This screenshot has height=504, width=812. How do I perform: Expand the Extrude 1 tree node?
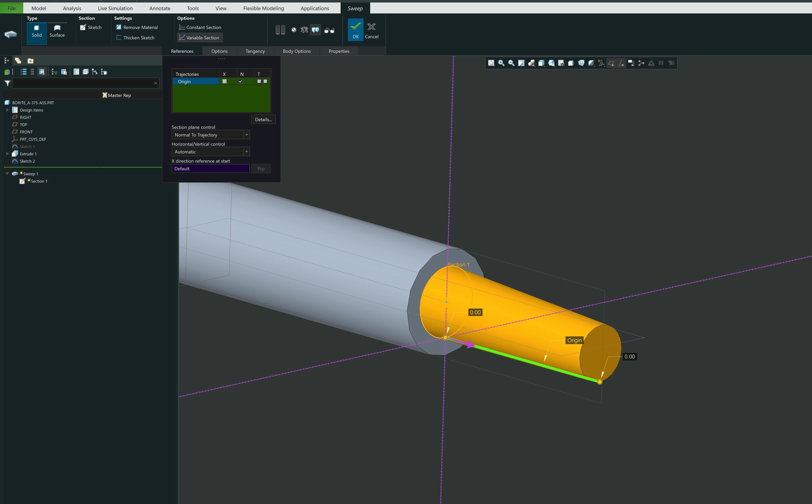point(7,154)
